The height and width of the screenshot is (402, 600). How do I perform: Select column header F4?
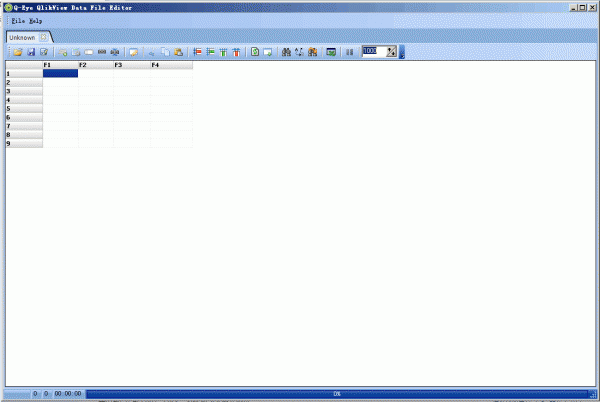point(172,65)
